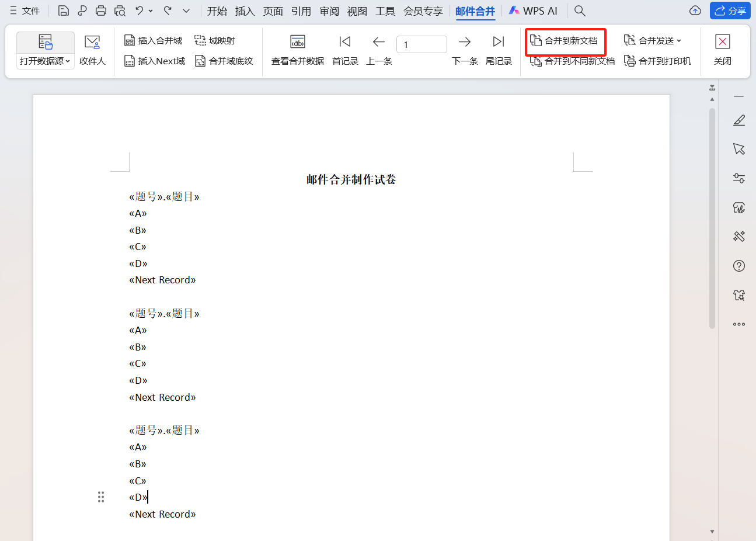Click the 分享 share button

(x=730, y=11)
